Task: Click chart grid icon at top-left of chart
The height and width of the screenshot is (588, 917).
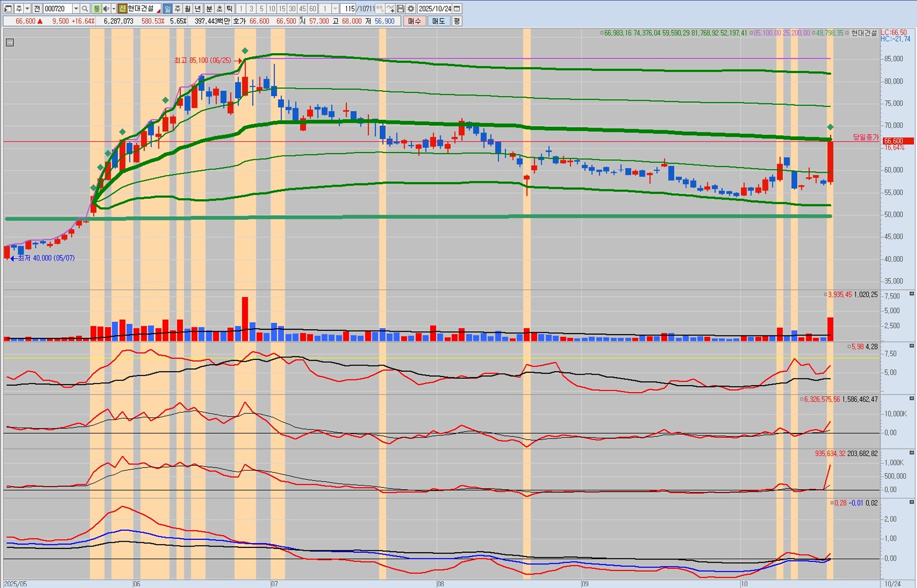Action: pyautogui.click(x=10, y=42)
